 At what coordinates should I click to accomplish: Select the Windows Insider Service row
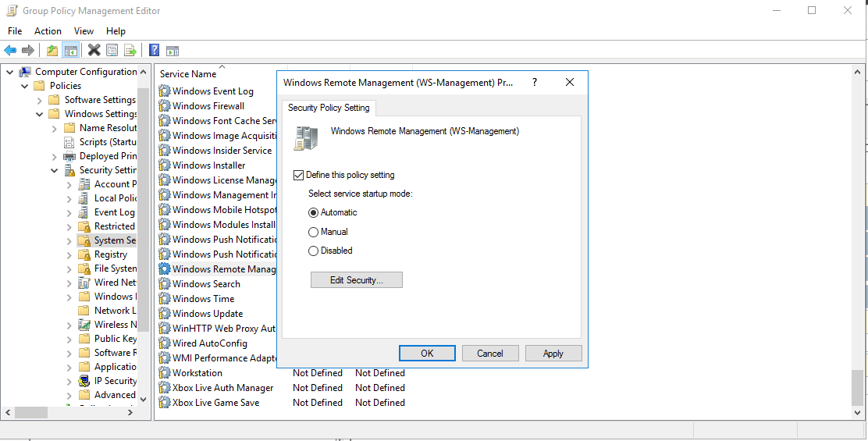(x=217, y=151)
